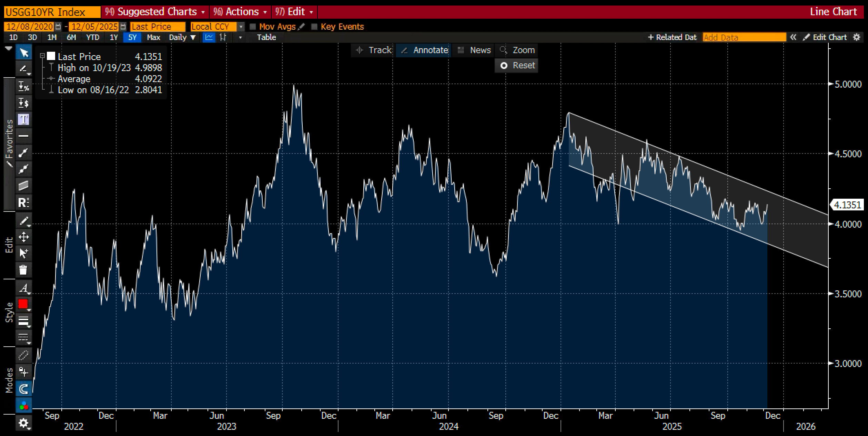Select the percent change measure tool
Viewport: 868px width, 436px height.
tap(23, 86)
